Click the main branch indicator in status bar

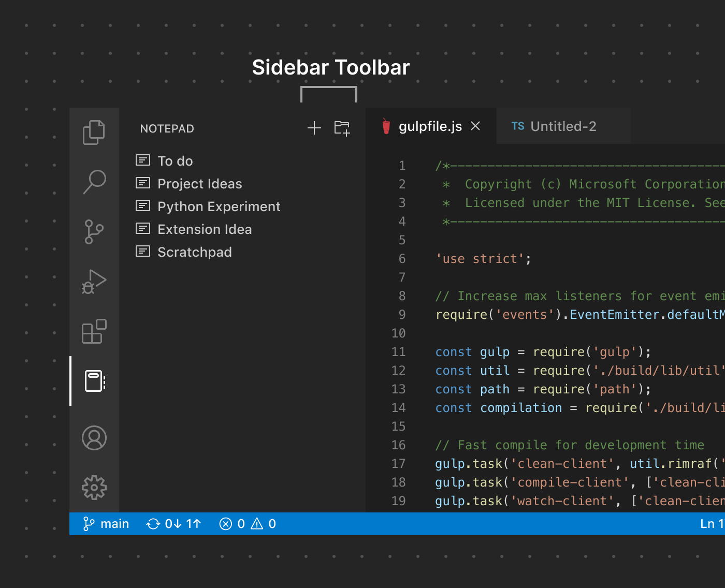coord(106,523)
